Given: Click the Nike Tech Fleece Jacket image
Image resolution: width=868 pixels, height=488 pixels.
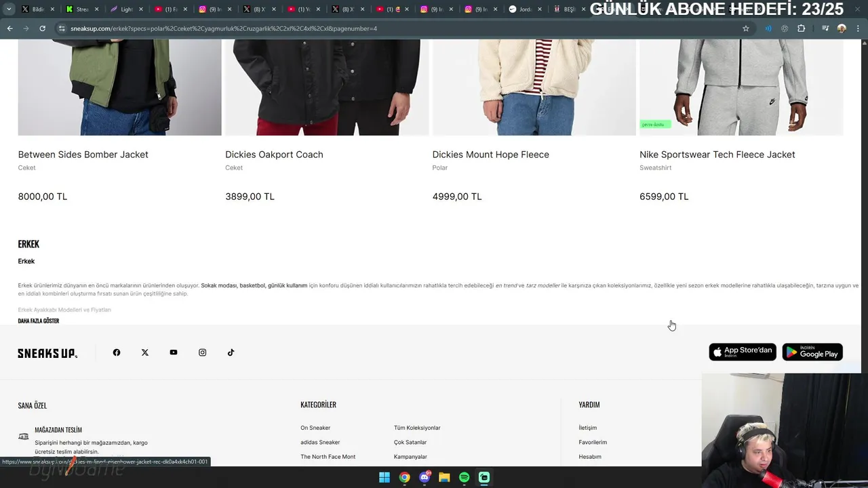Looking at the screenshot, I should click(x=741, y=87).
